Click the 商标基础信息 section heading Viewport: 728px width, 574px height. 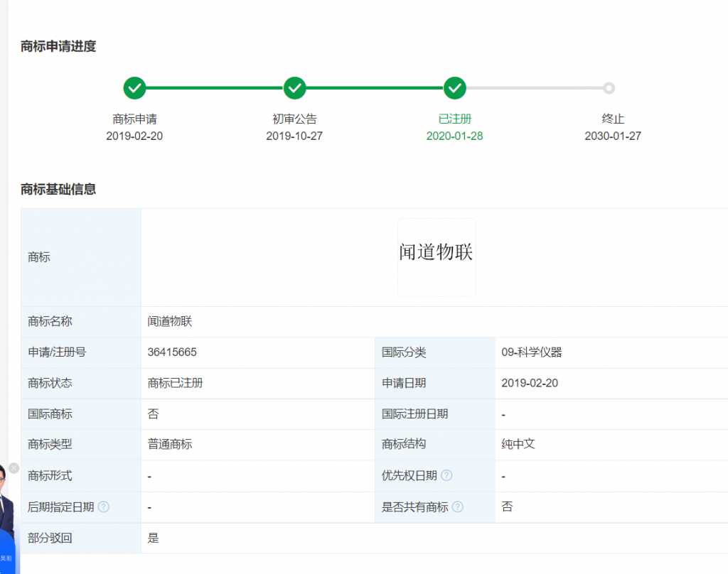click(58, 190)
